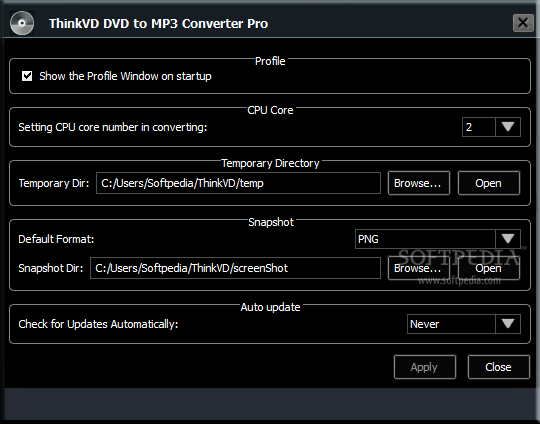
Task: Click the "Show the Profile Window on startup" label
Action: click(x=125, y=76)
